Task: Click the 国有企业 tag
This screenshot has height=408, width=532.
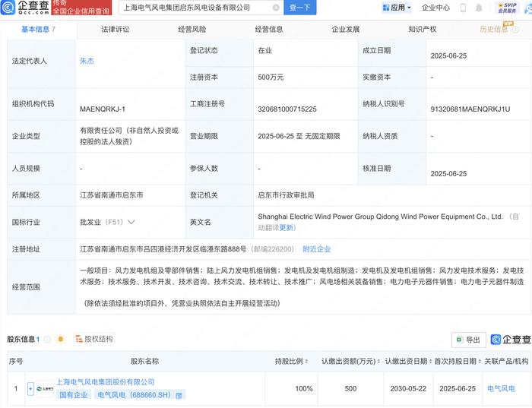Action: pyautogui.click(x=74, y=395)
